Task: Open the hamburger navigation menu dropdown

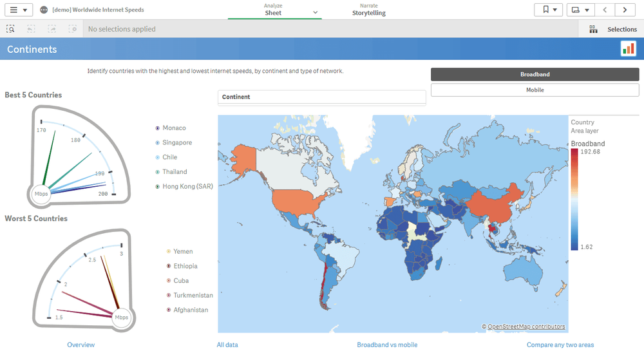Action: pos(18,10)
